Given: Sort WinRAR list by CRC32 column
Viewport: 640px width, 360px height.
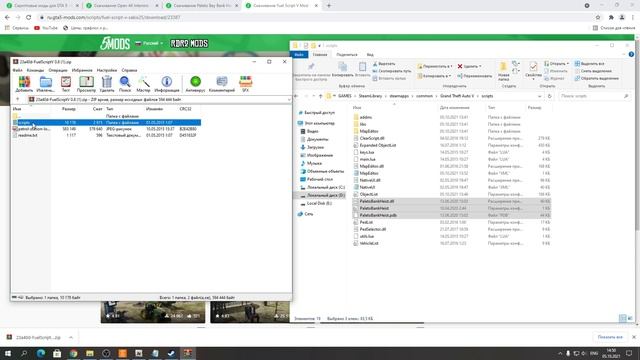Looking at the screenshot, I should (x=185, y=109).
